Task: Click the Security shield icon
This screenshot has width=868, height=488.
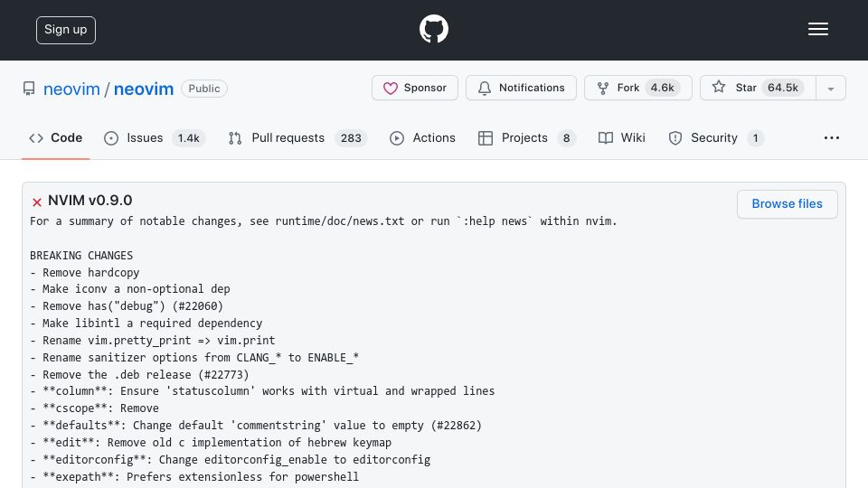Action: [675, 138]
